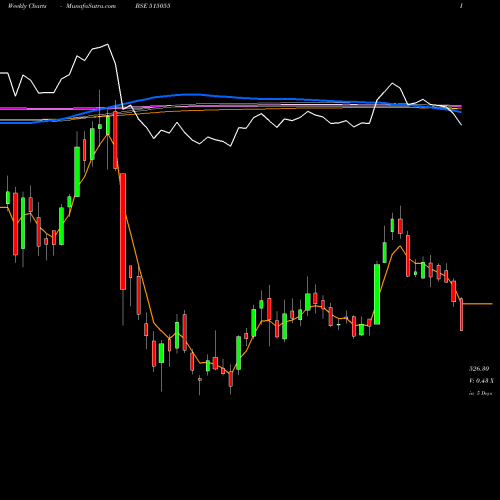Click the 'V: 0.43 X' volume text
The height and width of the screenshot is (500, 500).
point(481,381)
